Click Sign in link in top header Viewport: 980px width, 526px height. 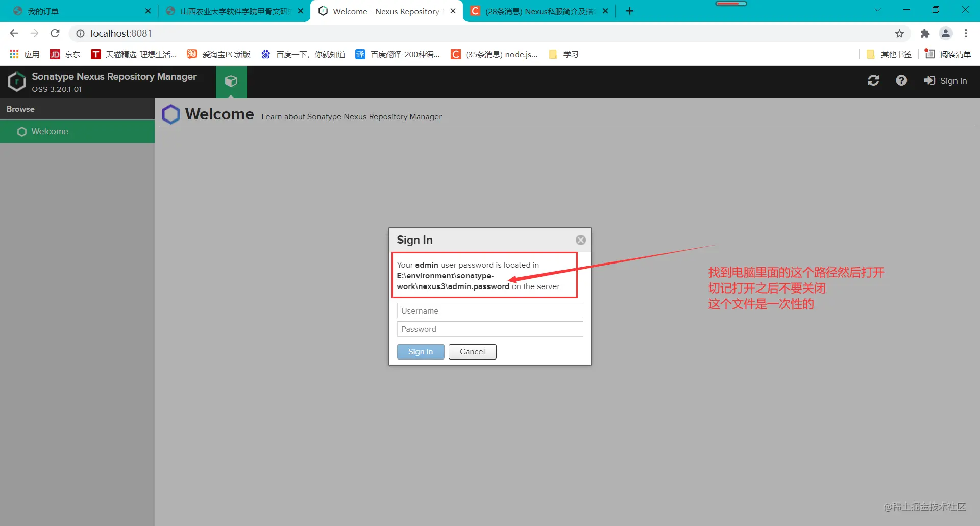(x=945, y=81)
